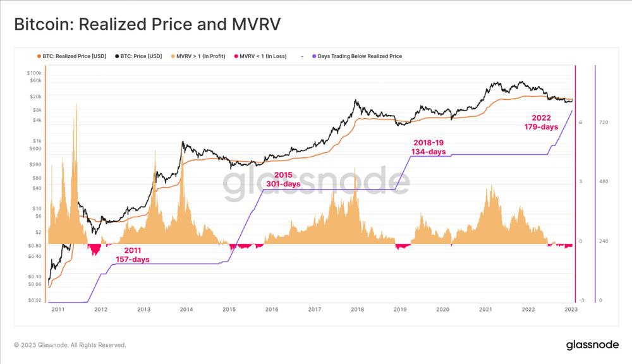The height and width of the screenshot is (364, 632).
Task: Click the glassnode logo at bottom right
Action: [x=592, y=345]
